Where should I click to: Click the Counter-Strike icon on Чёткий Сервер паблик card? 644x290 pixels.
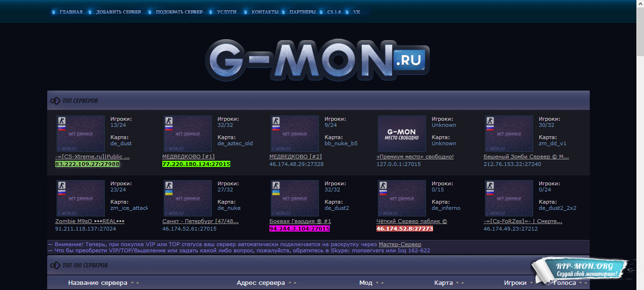tap(383, 185)
